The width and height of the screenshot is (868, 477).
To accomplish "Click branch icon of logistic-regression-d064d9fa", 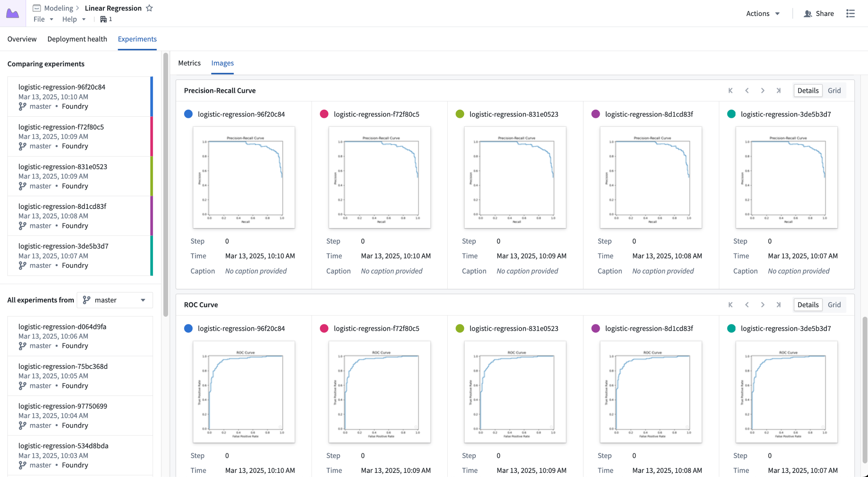I will click(22, 346).
